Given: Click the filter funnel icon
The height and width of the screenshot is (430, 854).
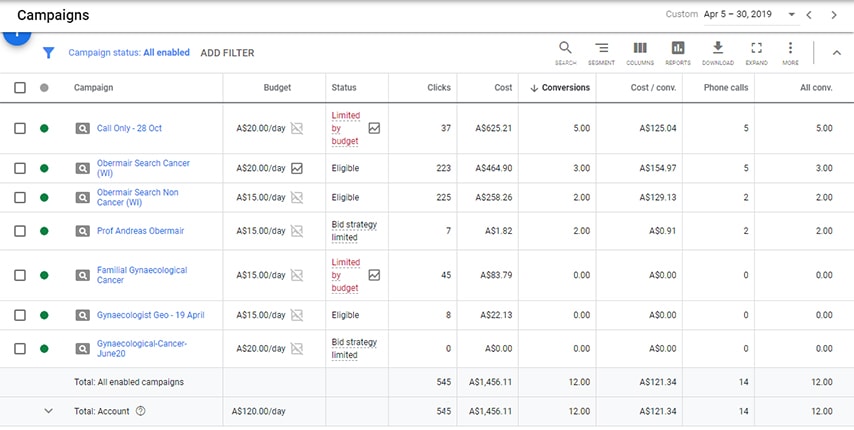Looking at the screenshot, I should 48,53.
